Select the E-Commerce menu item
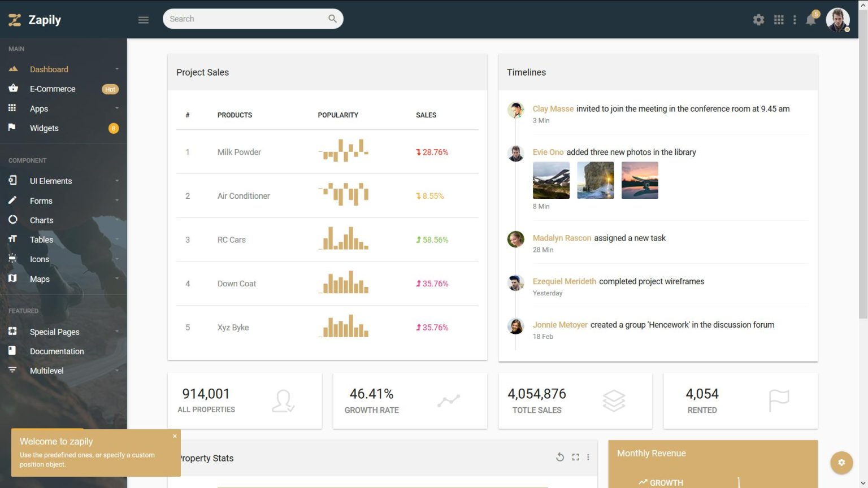 pyautogui.click(x=53, y=89)
